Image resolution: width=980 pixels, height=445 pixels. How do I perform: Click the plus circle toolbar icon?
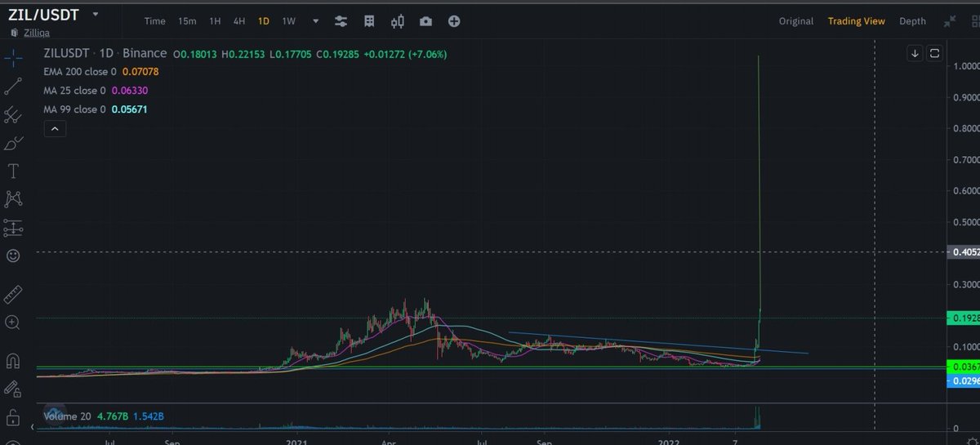pyautogui.click(x=454, y=21)
